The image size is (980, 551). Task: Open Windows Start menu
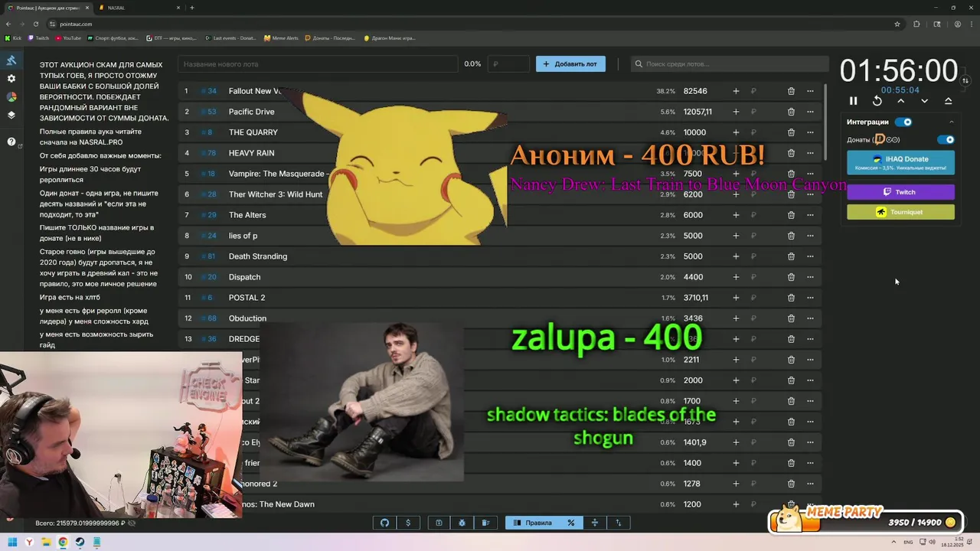pyautogui.click(x=12, y=543)
